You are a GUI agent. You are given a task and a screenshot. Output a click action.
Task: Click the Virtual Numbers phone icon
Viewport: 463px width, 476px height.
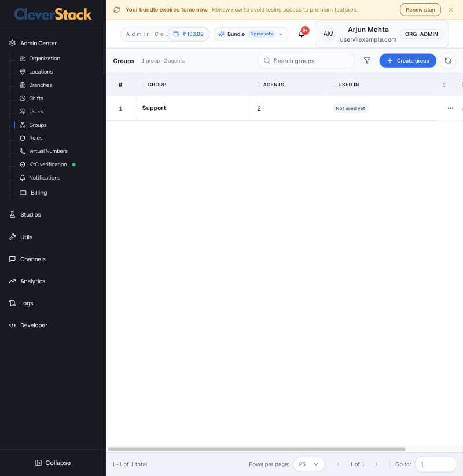(x=23, y=151)
